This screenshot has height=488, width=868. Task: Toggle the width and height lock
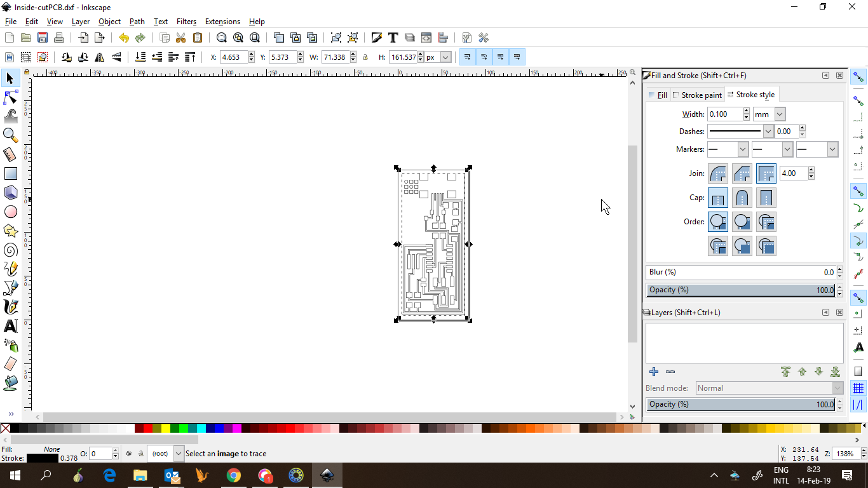tap(365, 57)
